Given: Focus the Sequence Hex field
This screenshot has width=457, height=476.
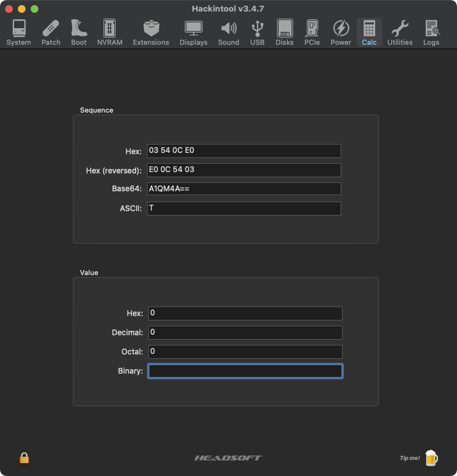Looking at the screenshot, I should (244, 151).
